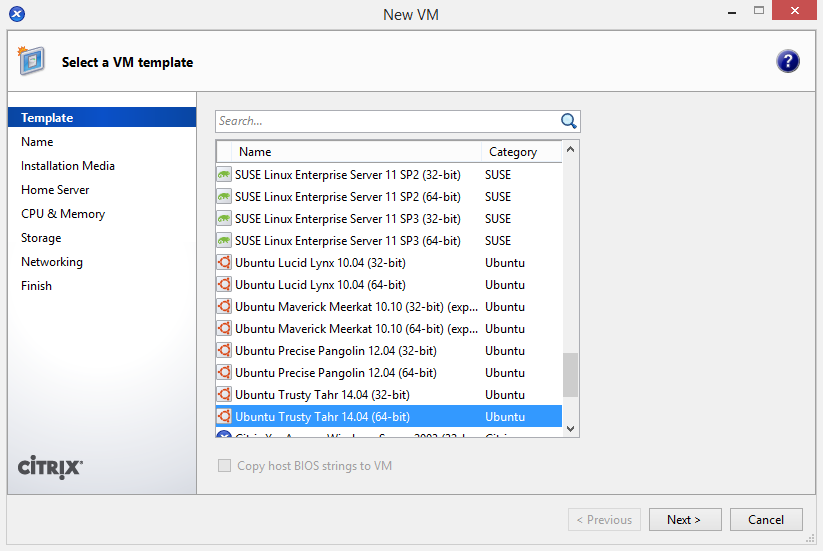Click the Next button

(685, 520)
